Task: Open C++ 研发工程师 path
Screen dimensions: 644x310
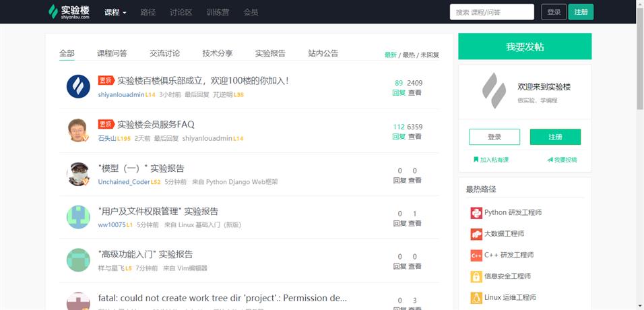Action: 509,255
